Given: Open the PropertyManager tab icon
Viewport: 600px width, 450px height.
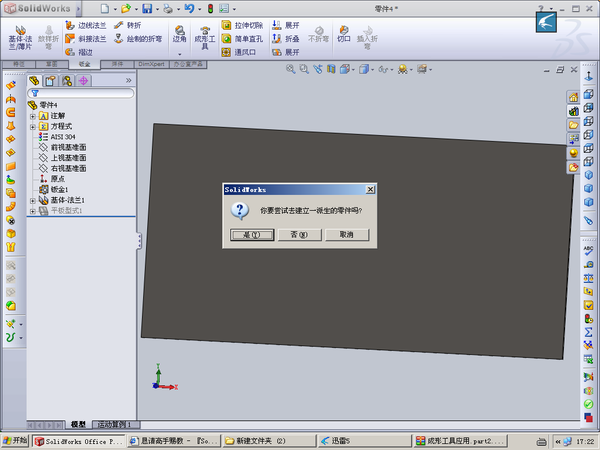Looking at the screenshot, I should coord(50,81).
